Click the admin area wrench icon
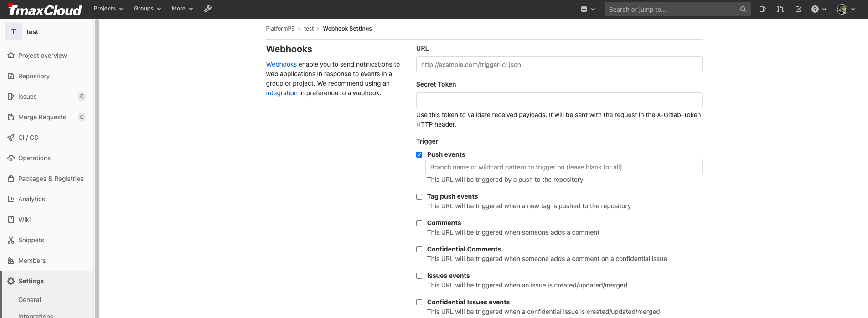Image resolution: width=868 pixels, height=318 pixels. tap(208, 9)
